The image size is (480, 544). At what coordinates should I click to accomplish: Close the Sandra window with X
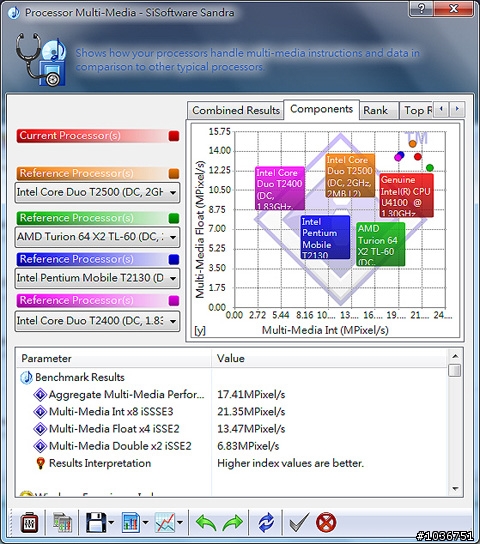pyautogui.click(x=454, y=8)
